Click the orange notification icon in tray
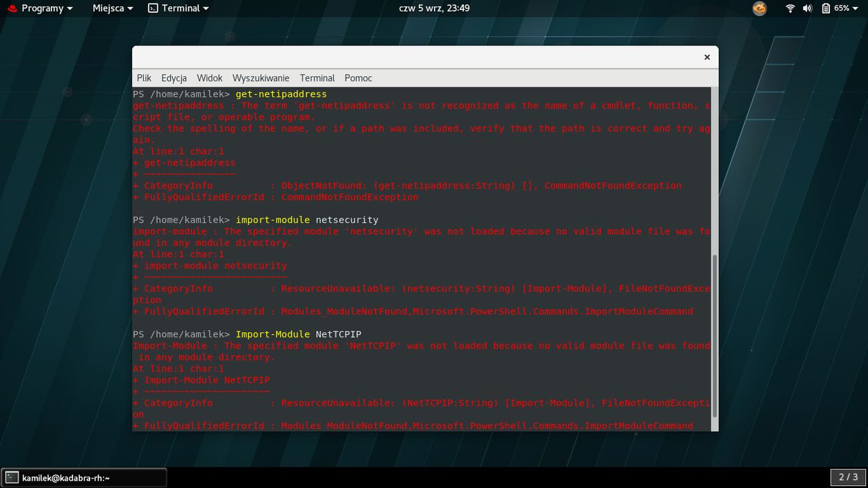This screenshot has height=488, width=868. 759,8
